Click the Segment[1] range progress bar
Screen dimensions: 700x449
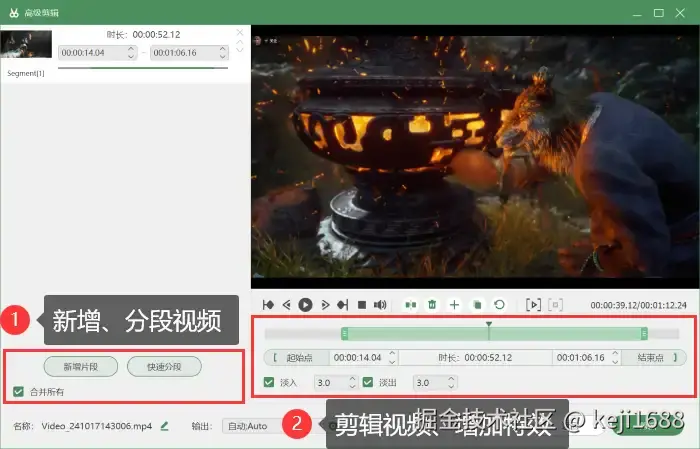(x=143, y=68)
